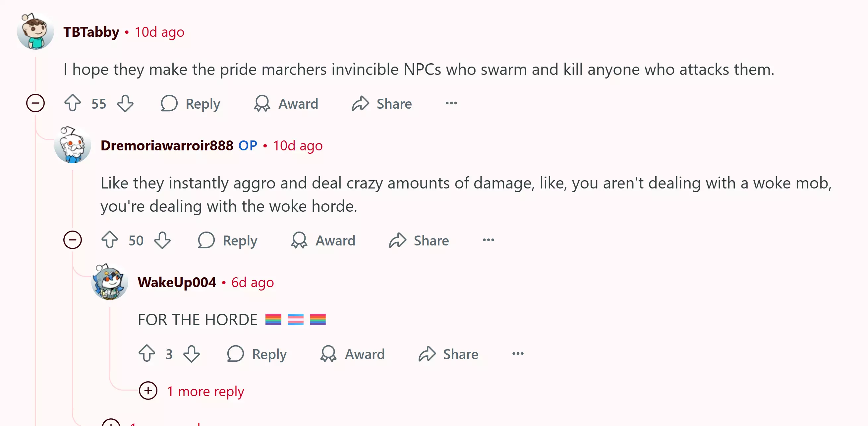Expand 1 more reply under WakeUp004
The width and height of the screenshot is (868, 426).
[x=192, y=391]
